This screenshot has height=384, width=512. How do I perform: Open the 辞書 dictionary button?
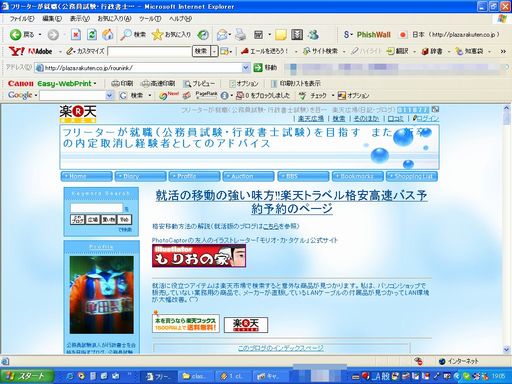[432, 51]
